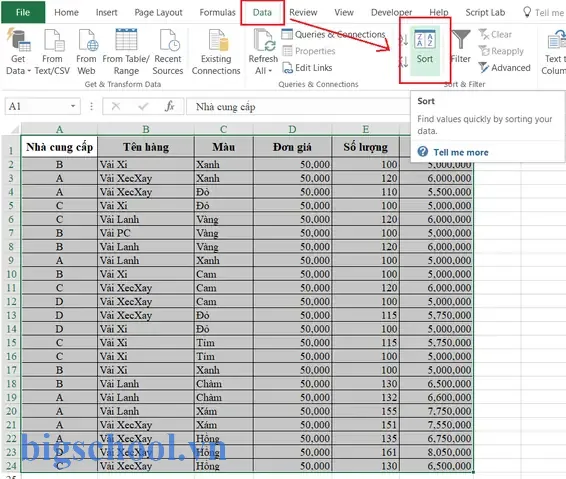Open the Page Layout tab
Viewport: 566px width, 479px height.
pyautogui.click(x=158, y=12)
